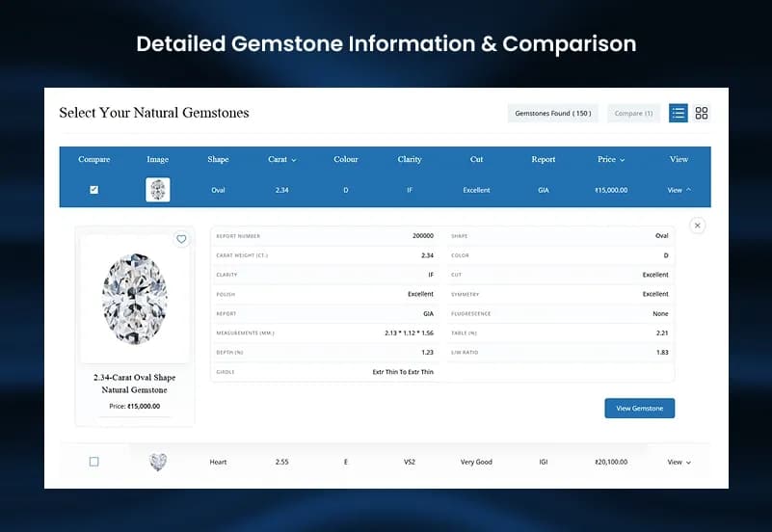Click Very Good cut in Heart row
The width and height of the screenshot is (772, 532).
pyautogui.click(x=476, y=462)
